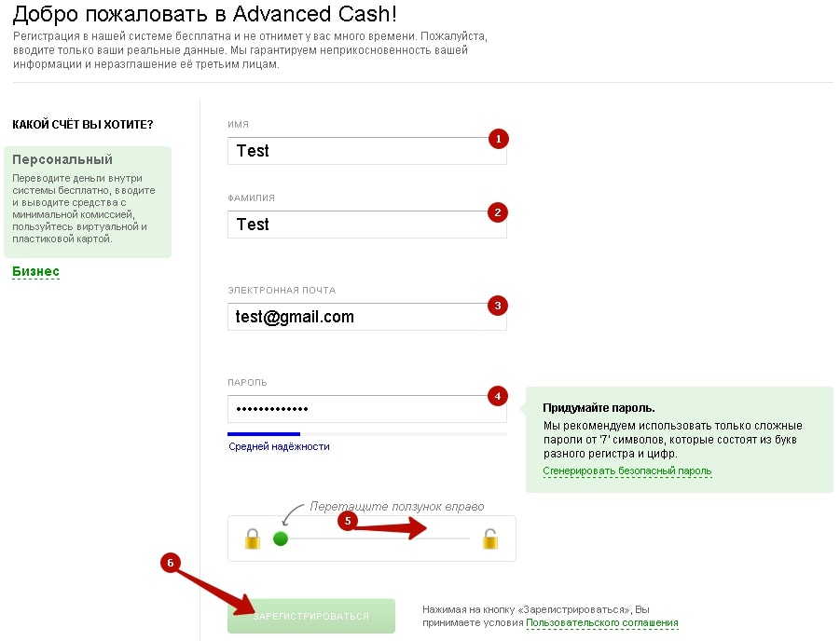Focus the Имя input field
The height and width of the screenshot is (641, 840).
point(367,151)
